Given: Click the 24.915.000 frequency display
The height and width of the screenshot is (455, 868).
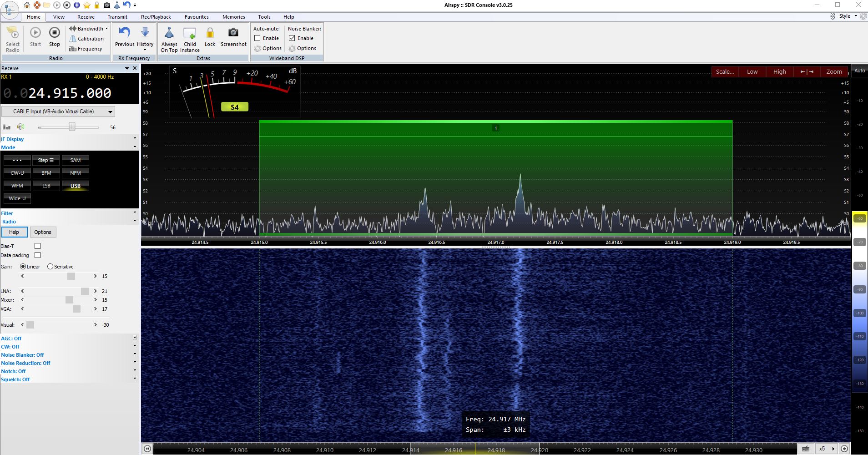Looking at the screenshot, I should (x=70, y=93).
